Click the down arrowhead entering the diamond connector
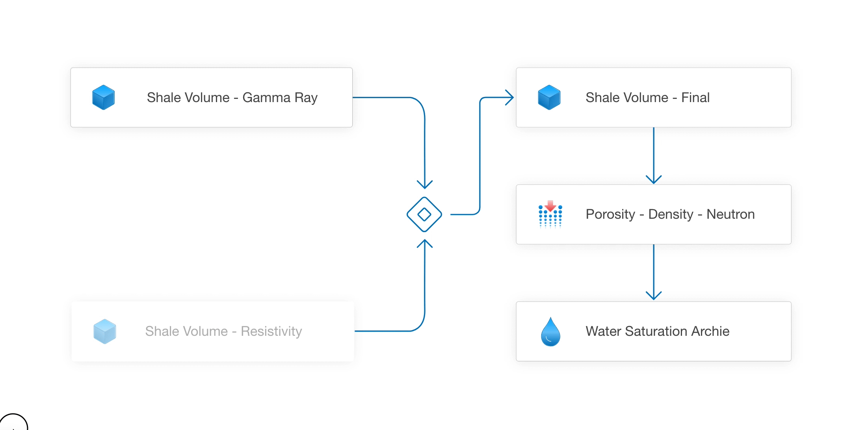868x430 pixels. [x=425, y=184]
